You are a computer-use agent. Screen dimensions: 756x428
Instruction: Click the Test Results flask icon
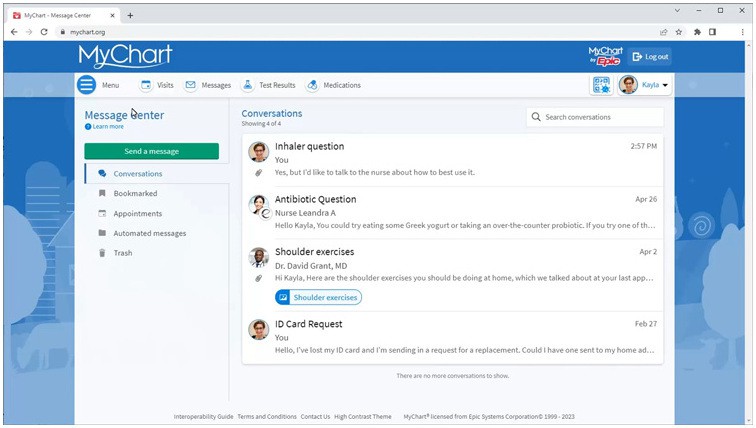point(247,85)
